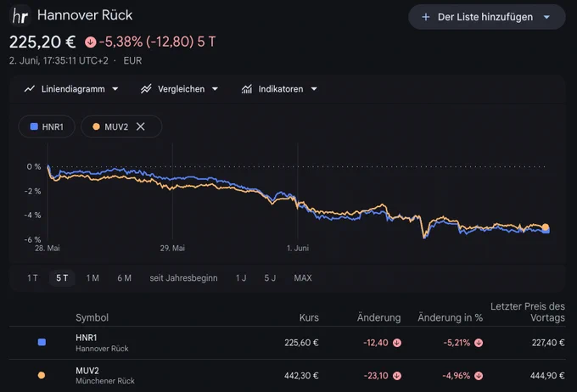Click previous-day price 227,40 €
Screen dimensions: 577x392
548,343
